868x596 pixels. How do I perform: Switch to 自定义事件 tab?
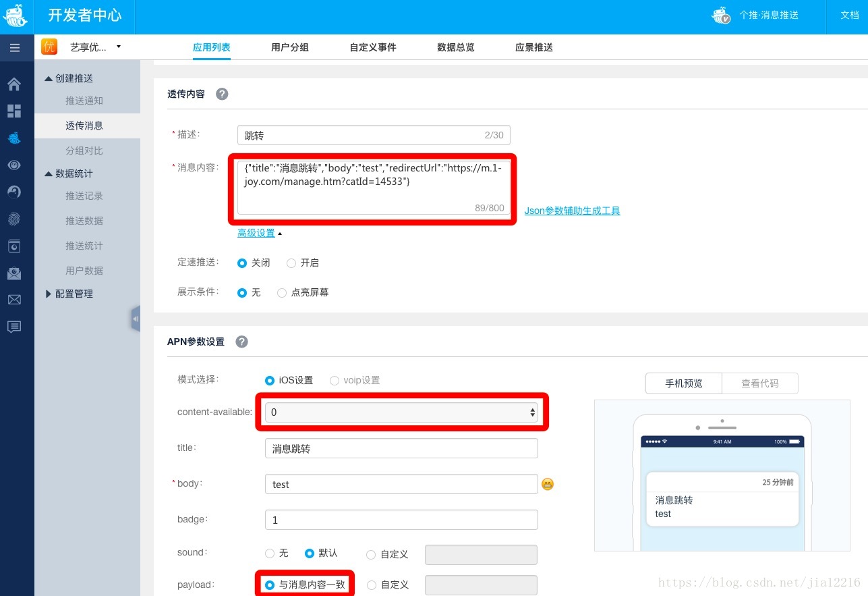click(373, 47)
